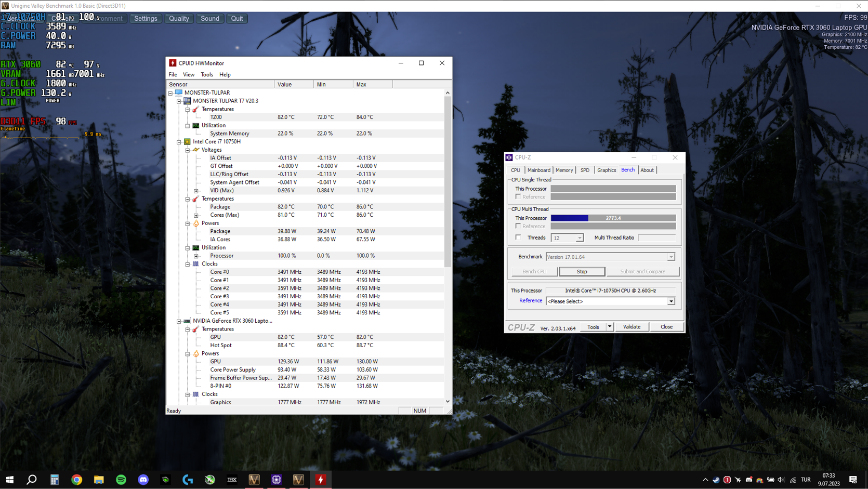The image size is (868, 489).
Task: Switch to CPU-Z via its taskbar icon
Action: click(x=276, y=480)
